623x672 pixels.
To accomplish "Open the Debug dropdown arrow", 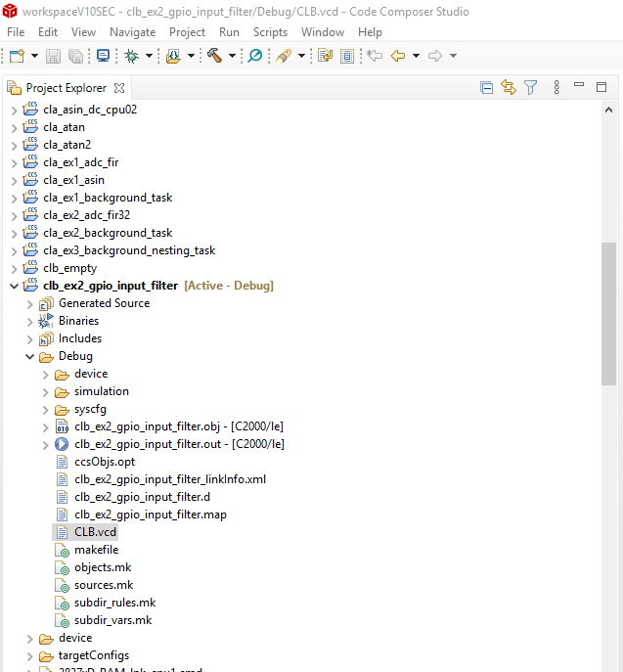I will pyautogui.click(x=149, y=56).
